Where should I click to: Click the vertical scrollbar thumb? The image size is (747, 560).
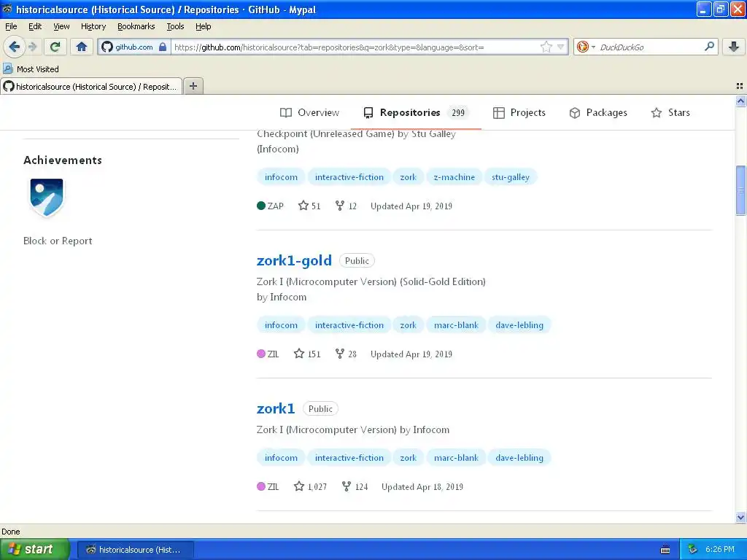pos(740,190)
